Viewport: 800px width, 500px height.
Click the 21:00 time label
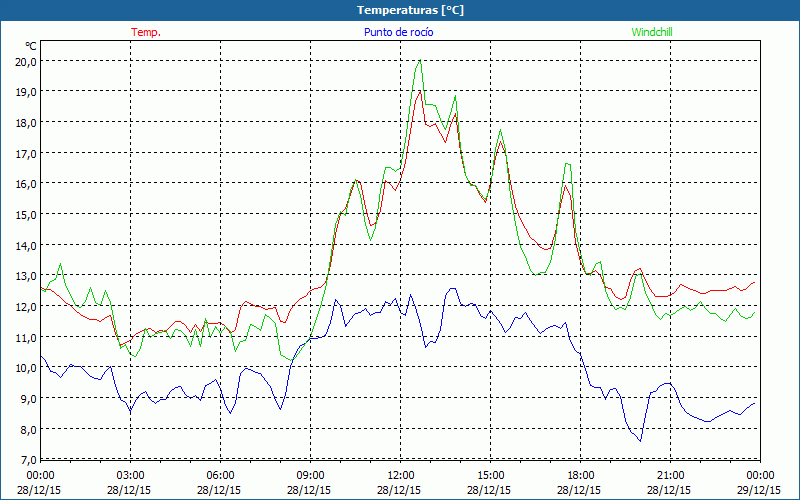point(670,476)
